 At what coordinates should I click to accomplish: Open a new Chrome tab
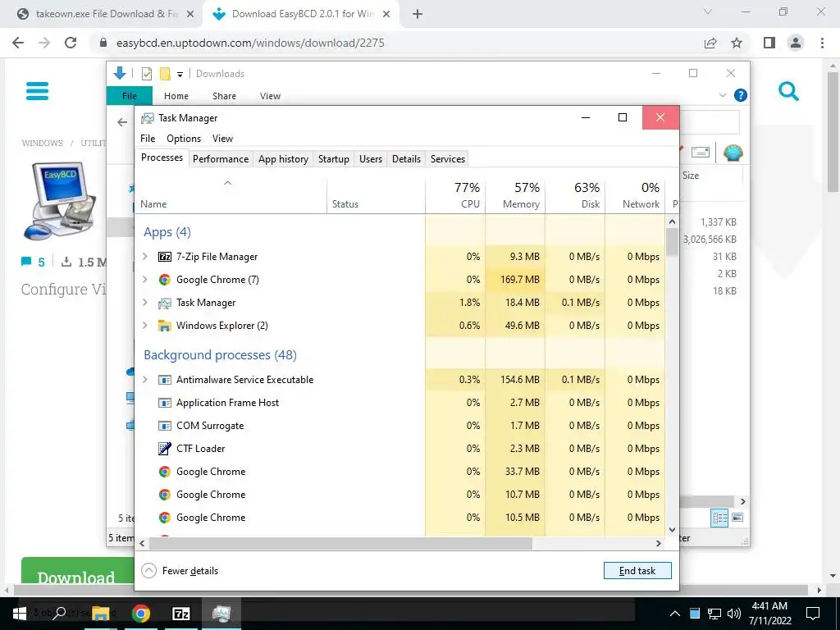(x=418, y=14)
